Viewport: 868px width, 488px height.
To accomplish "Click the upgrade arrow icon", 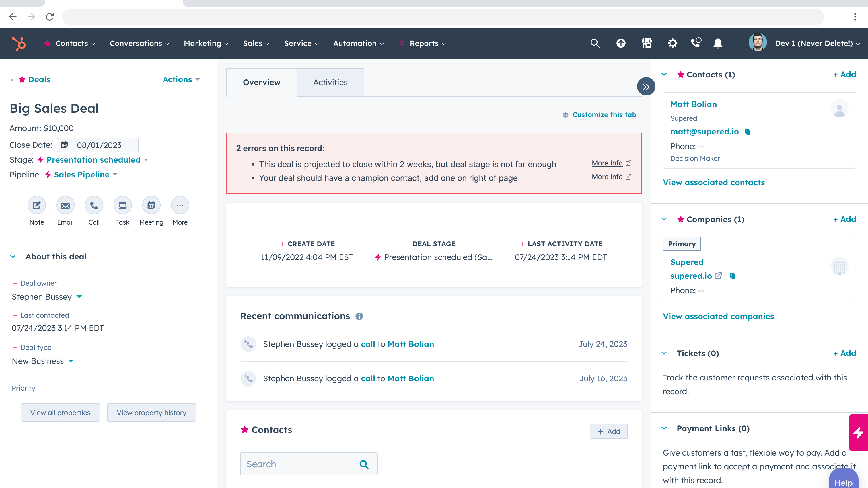I will [x=621, y=44].
